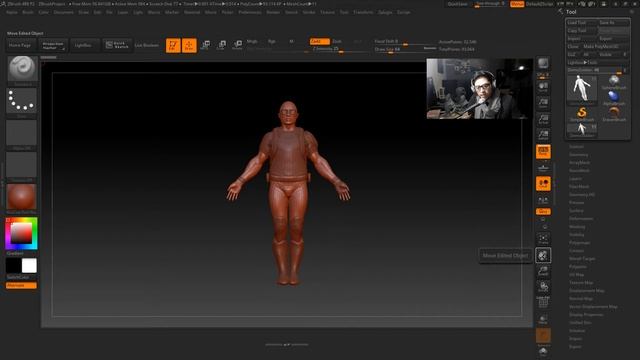Screen dimensions: 640x360
Task: Click the Scroll document icon
Action: [543, 86]
